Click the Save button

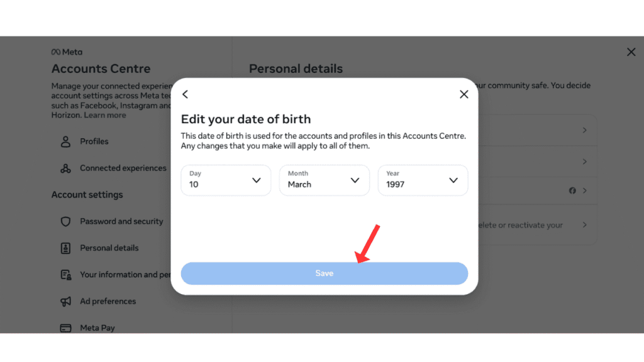(324, 273)
